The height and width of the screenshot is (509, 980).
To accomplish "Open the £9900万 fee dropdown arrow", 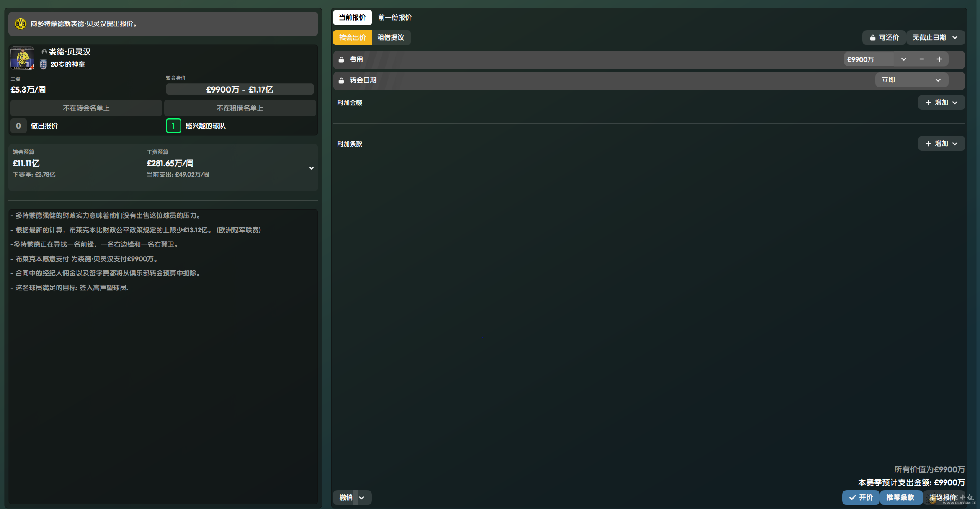I will 903,59.
